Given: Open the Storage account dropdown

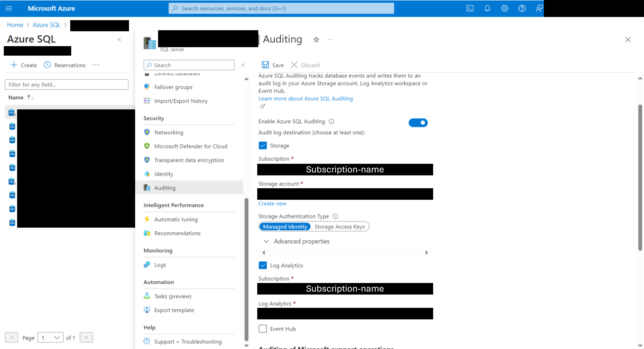Looking at the screenshot, I should pyautogui.click(x=345, y=194).
